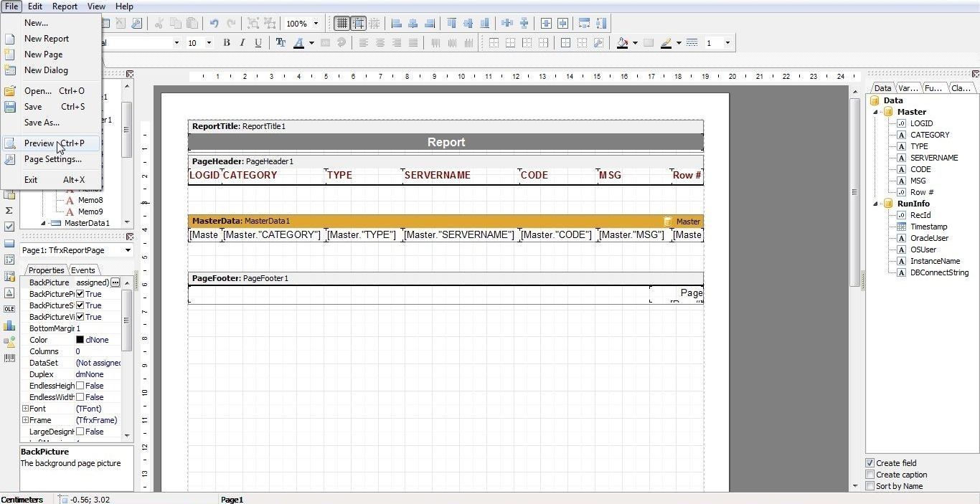Viewport: 980px width, 504px height.
Task: Open the frame width 1 dropdown
Action: pos(727,43)
